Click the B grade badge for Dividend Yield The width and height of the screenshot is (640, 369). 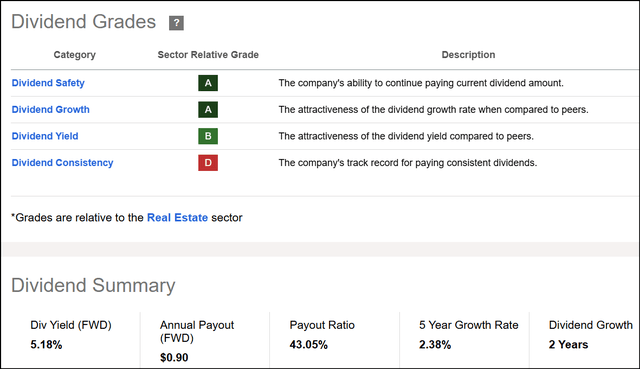(208, 136)
